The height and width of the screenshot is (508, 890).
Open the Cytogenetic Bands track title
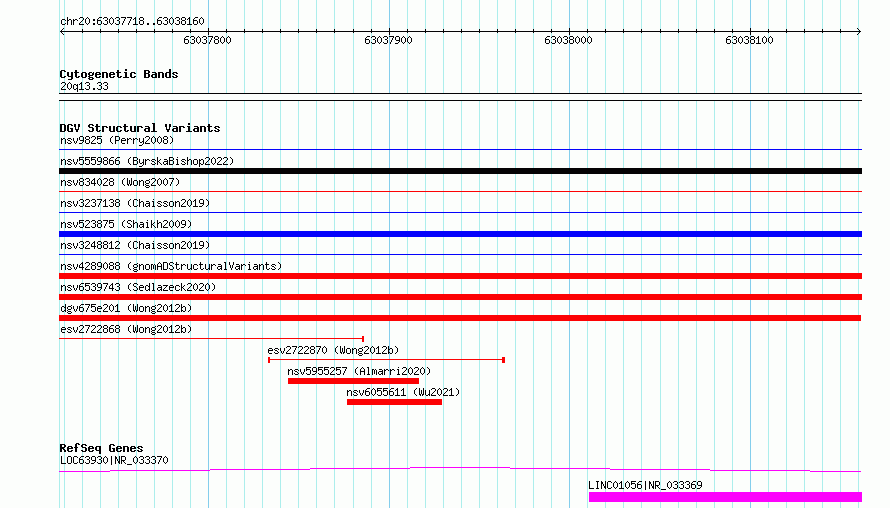pyautogui.click(x=119, y=74)
